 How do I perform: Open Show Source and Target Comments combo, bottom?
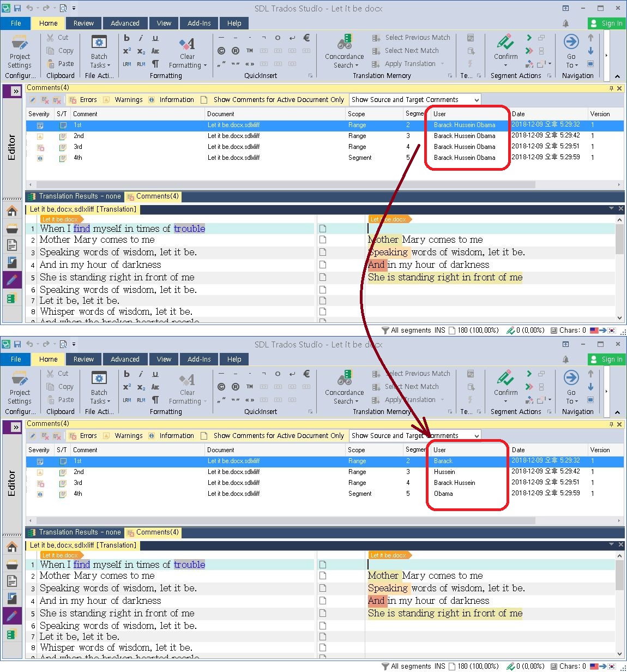415,436
